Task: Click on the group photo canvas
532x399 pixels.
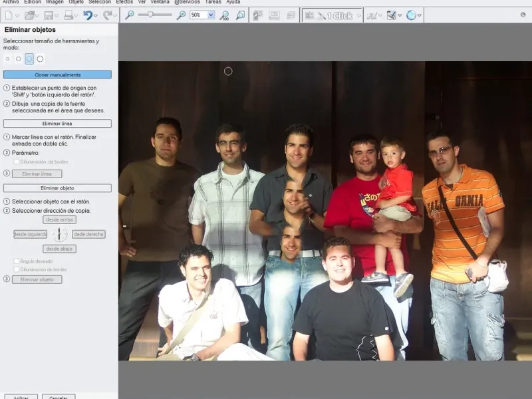Action: (x=325, y=211)
